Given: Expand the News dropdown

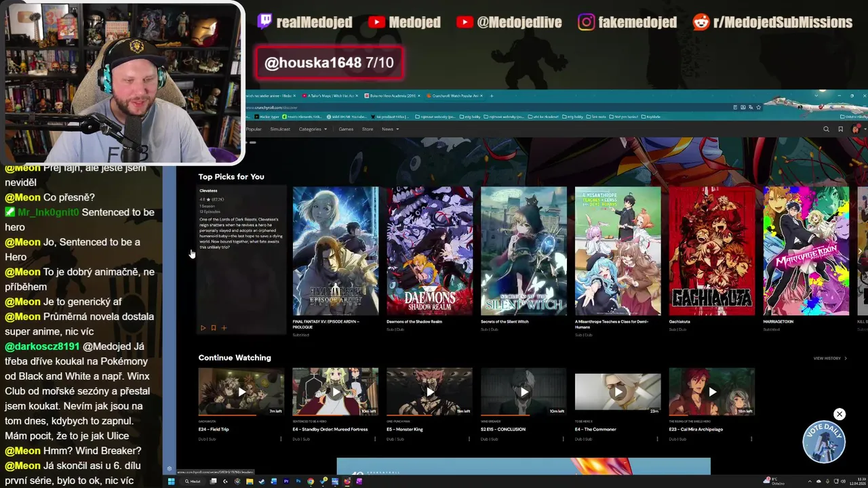Looking at the screenshot, I should click(x=390, y=129).
